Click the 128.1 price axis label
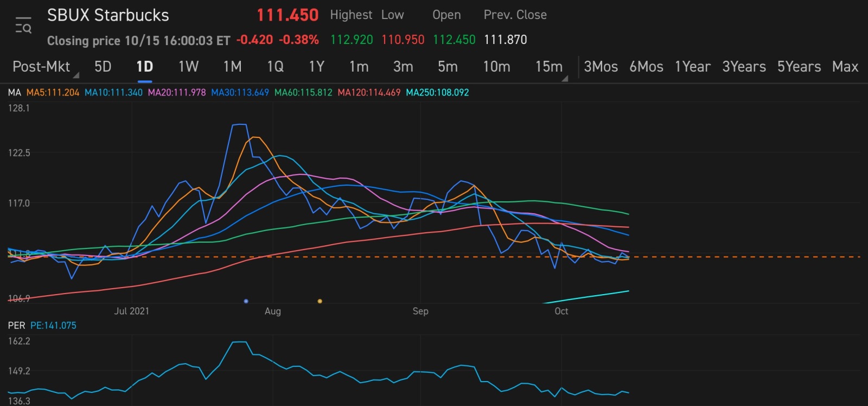Screen dimensions: 868x406 pos(19,108)
